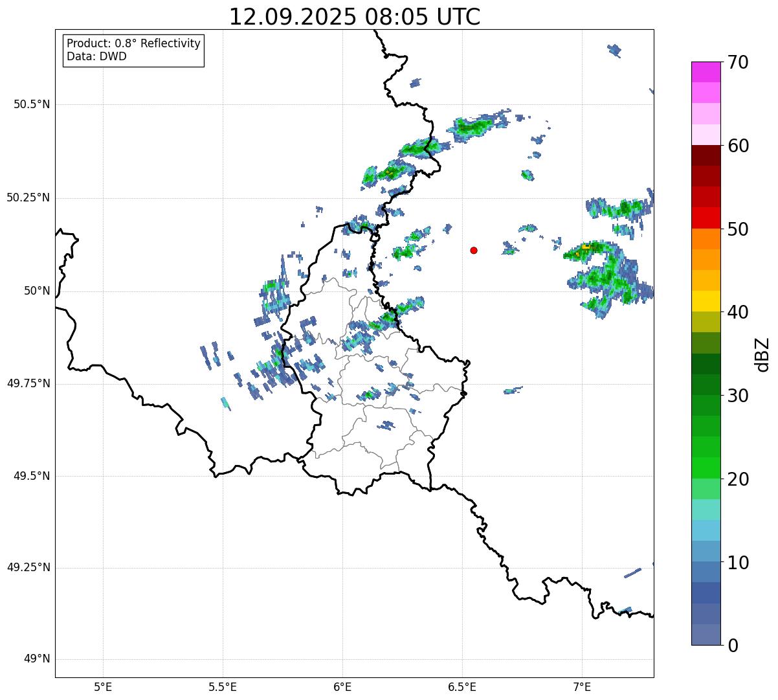Pick the yellow swatch just above 40

706,301
